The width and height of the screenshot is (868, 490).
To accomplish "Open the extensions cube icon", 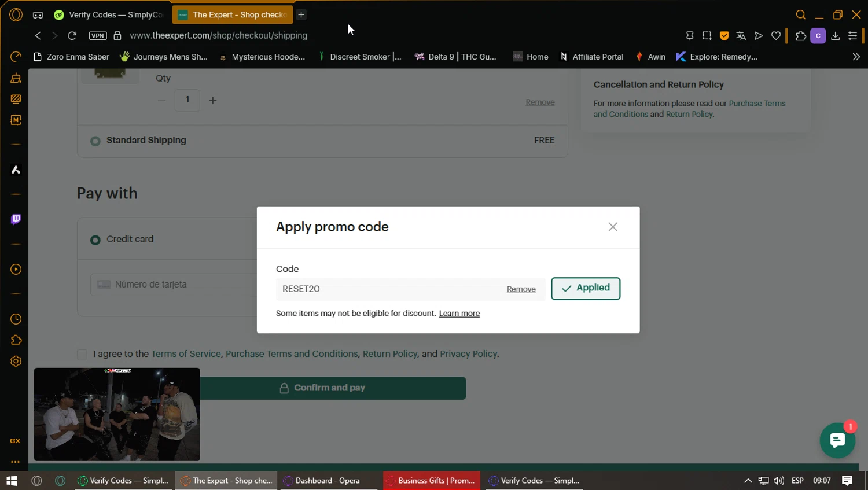I will point(801,36).
